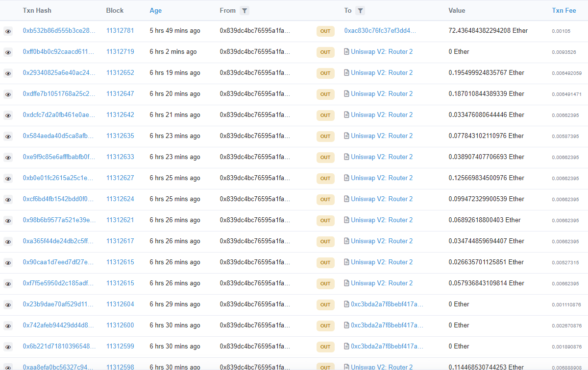The height and width of the screenshot is (370, 588).
Task: Click contract document icon in block 11312719 row
Action: (346, 51)
